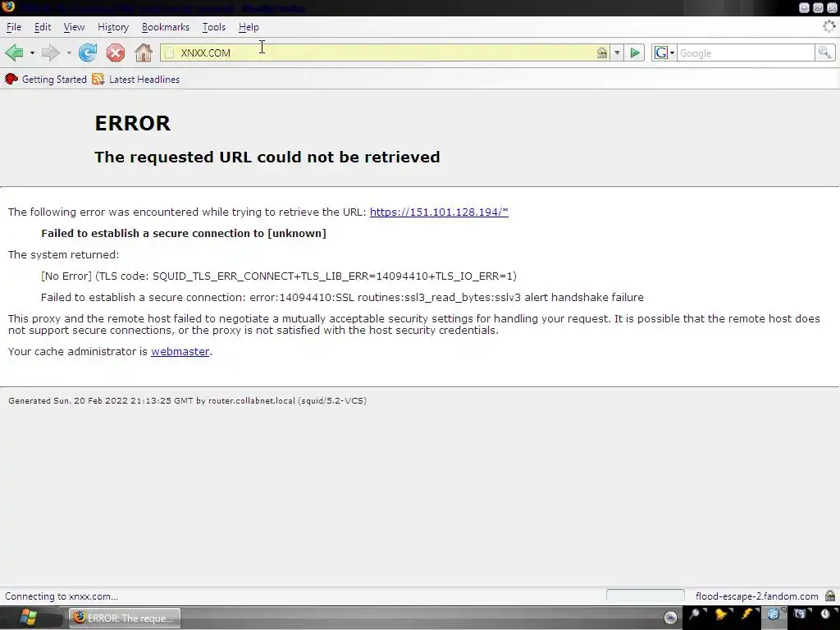Select the ERROR Firefox taskbar button

coord(125,618)
